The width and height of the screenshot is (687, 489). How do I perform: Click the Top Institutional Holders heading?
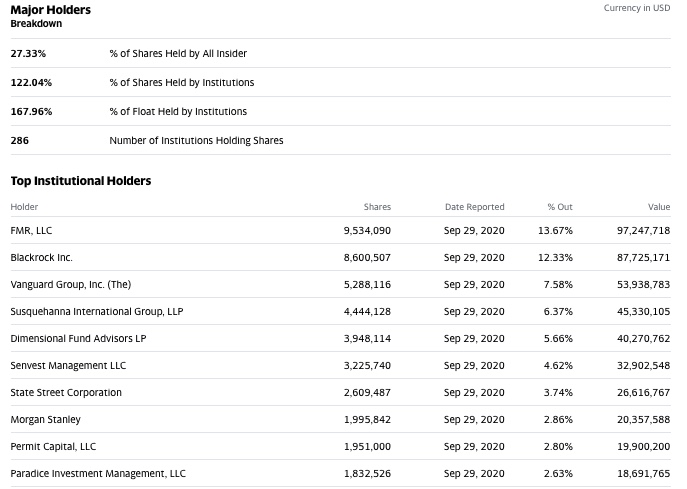pyautogui.click(x=80, y=181)
